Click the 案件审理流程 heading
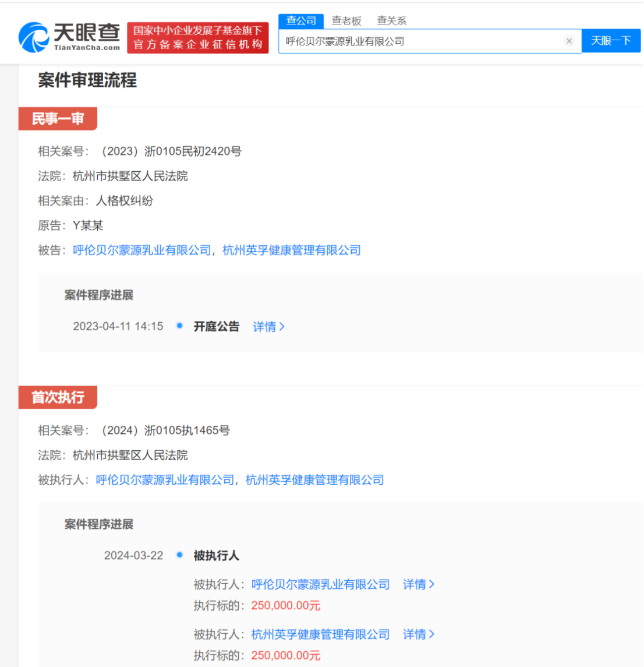644x667 pixels. [x=87, y=80]
